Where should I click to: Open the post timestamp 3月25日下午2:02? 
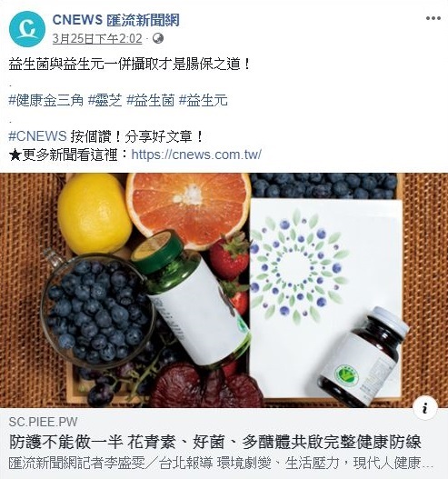(97, 39)
